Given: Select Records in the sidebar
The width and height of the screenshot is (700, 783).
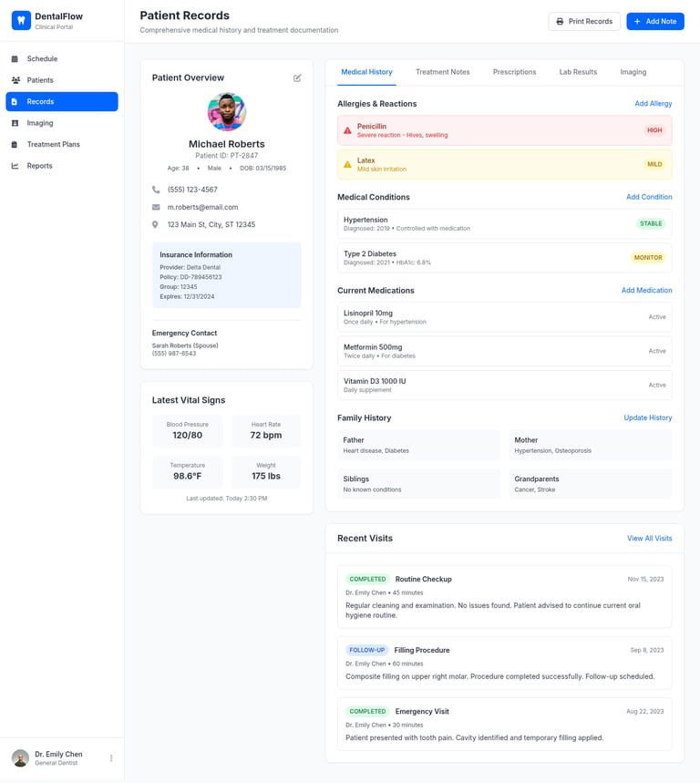Looking at the screenshot, I should click(62, 102).
